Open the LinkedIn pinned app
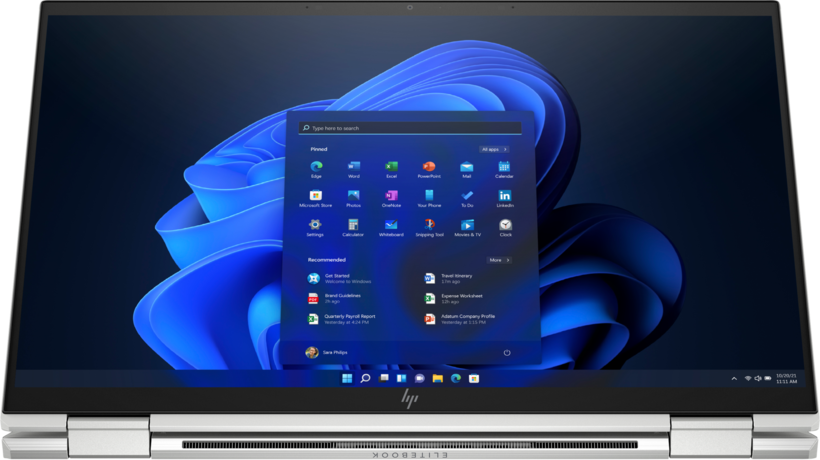 [x=505, y=196]
